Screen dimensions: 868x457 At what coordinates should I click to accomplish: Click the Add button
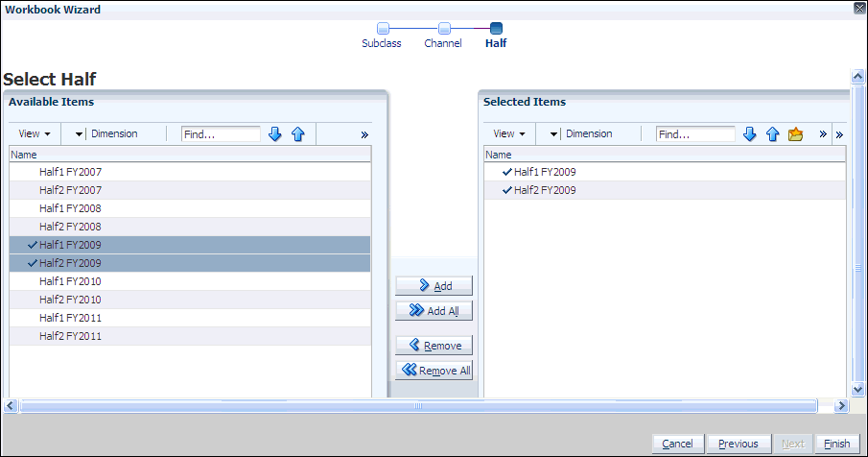pyautogui.click(x=434, y=286)
